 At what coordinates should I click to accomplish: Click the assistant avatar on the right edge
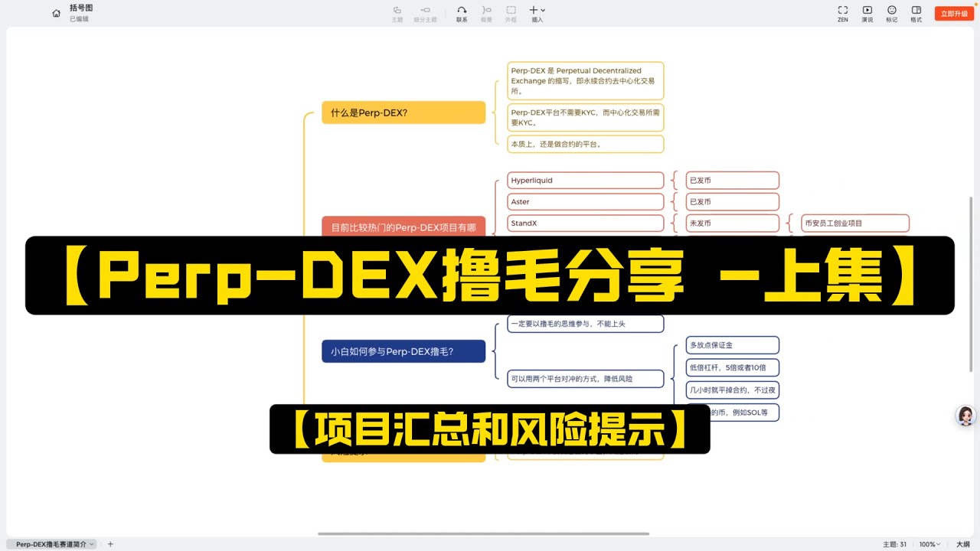pos(966,416)
